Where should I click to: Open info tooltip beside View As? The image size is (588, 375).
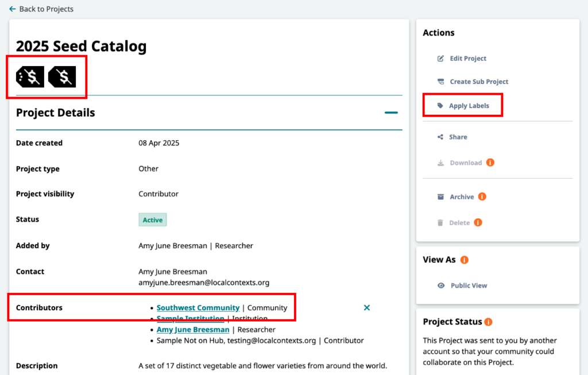[x=465, y=260]
